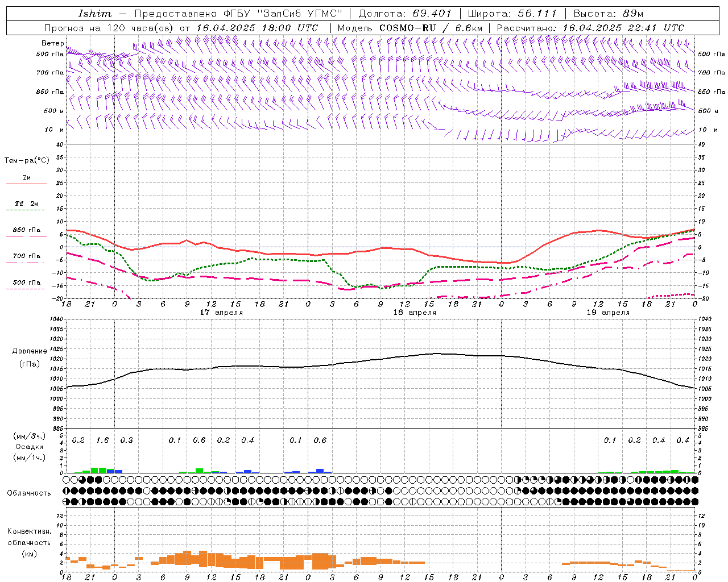
Task: Click the "18 апреля" date label
Action: coord(415,313)
